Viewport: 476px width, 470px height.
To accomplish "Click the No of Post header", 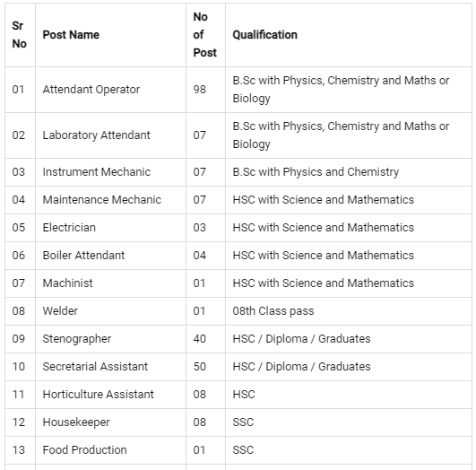I will point(204,35).
